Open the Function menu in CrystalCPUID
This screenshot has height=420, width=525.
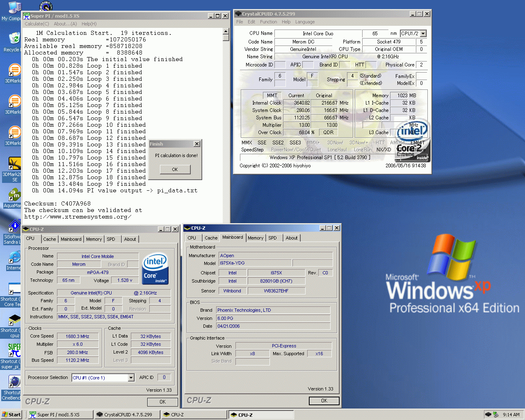click(268, 22)
